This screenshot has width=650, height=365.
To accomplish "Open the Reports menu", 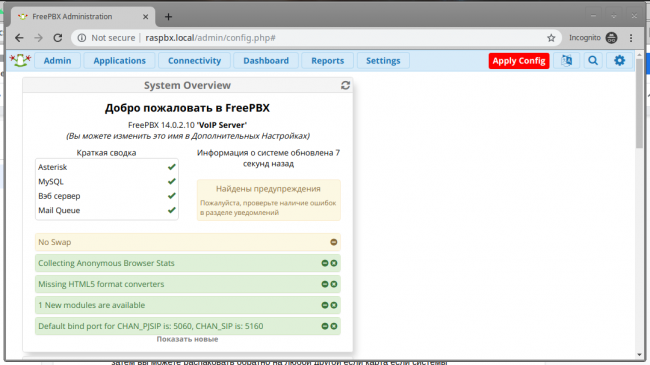I will (327, 61).
